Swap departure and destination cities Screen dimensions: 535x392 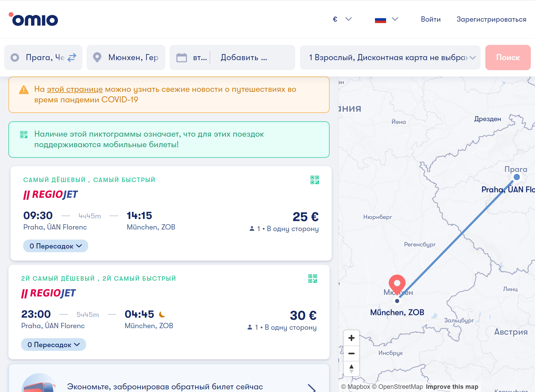point(72,58)
